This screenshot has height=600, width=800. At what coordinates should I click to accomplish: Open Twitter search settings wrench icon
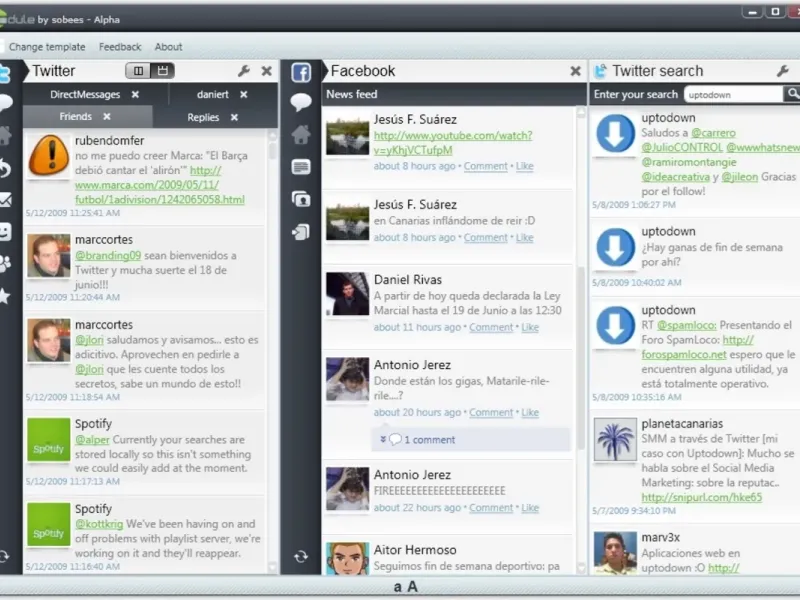point(783,71)
